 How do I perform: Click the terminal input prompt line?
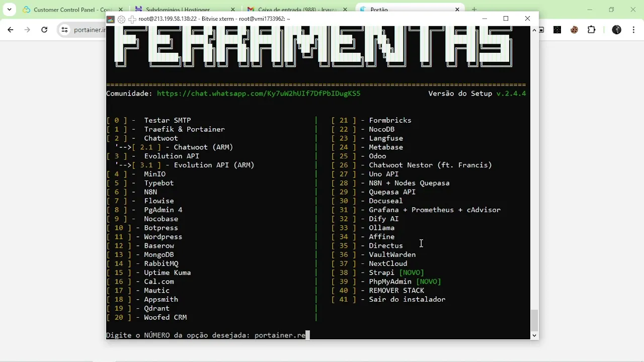pyautogui.click(x=208, y=335)
